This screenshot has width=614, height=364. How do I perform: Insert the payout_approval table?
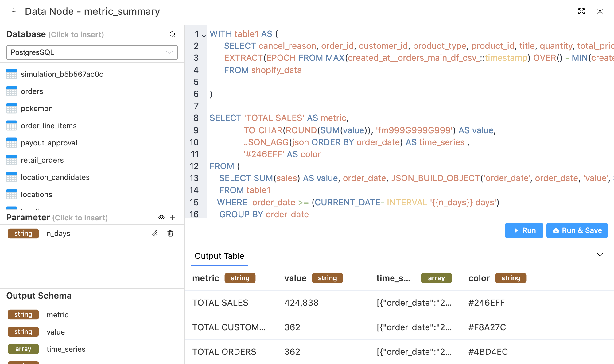(x=49, y=143)
